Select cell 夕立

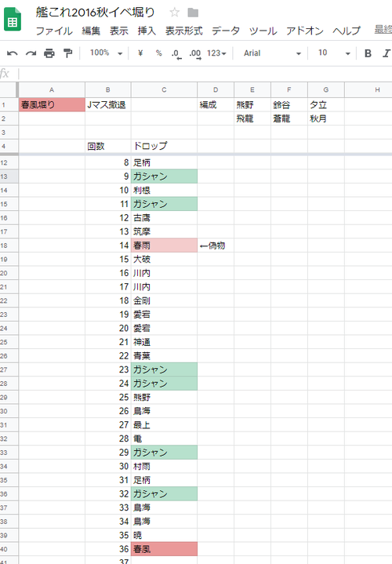point(326,104)
